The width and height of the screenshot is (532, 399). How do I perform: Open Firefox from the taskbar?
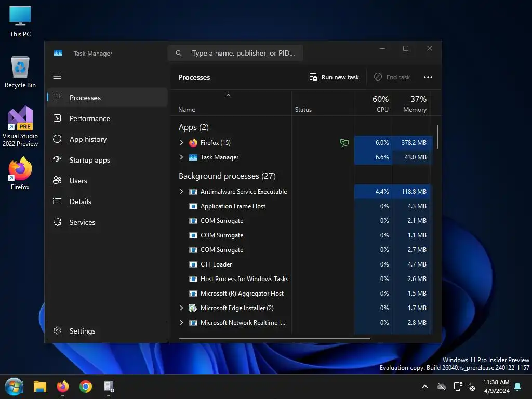63,387
